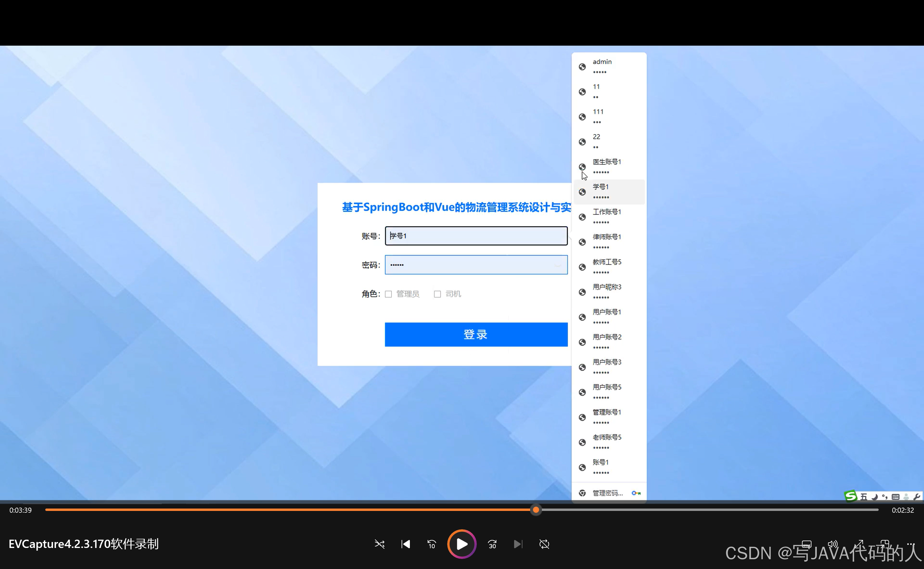This screenshot has height=569, width=924.
Task: Click the globe icon next to 账号1
Action: coord(582,467)
